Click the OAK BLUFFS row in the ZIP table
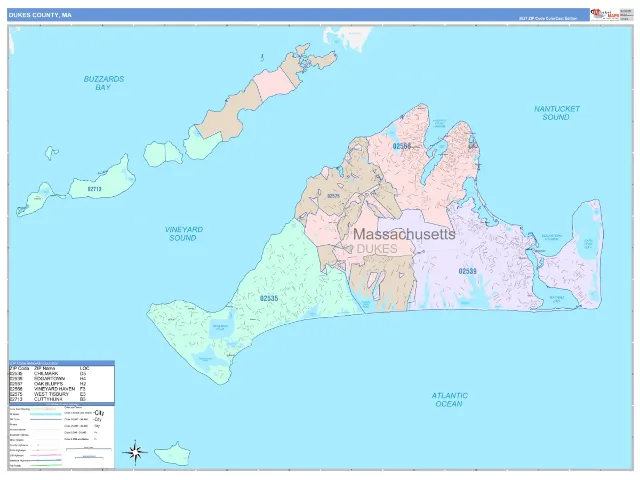Screen dimensions: 640x480 pyautogui.click(x=60, y=384)
